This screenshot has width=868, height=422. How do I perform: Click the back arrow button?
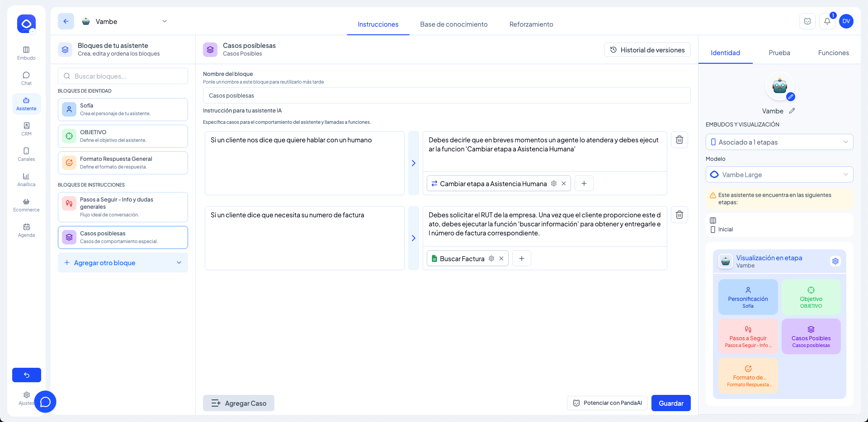click(x=66, y=21)
